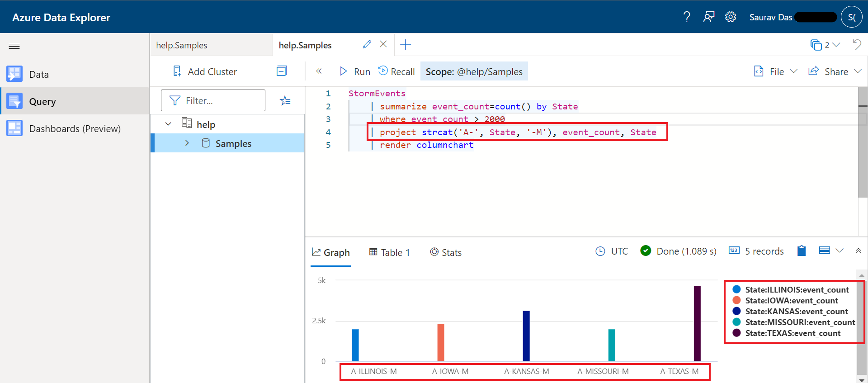Click the Add Cluster button
Viewport: 868px width, 383px height.
[205, 71]
